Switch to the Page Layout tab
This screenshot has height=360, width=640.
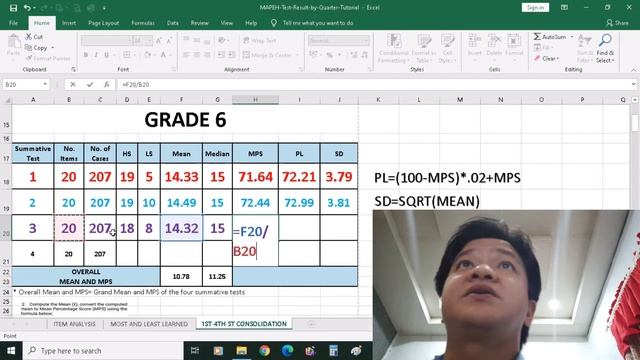pyautogui.click(x=104, y=23)
